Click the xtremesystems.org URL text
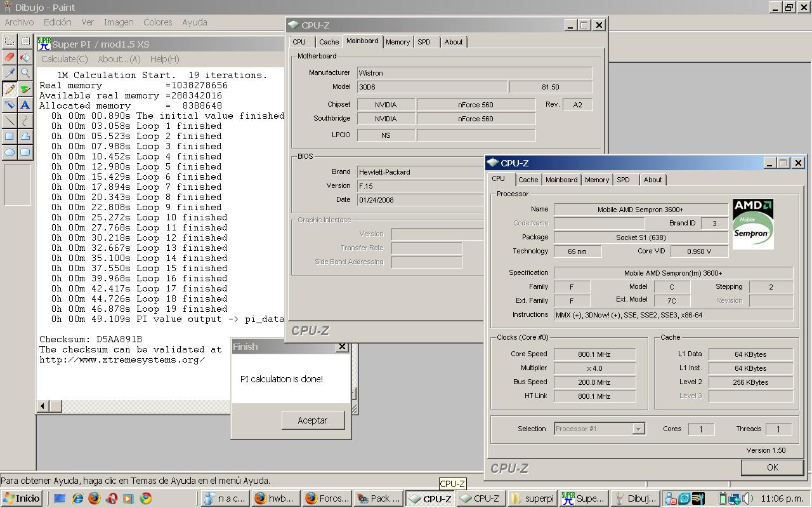This screenshot has width=812, height=508. 122,359
